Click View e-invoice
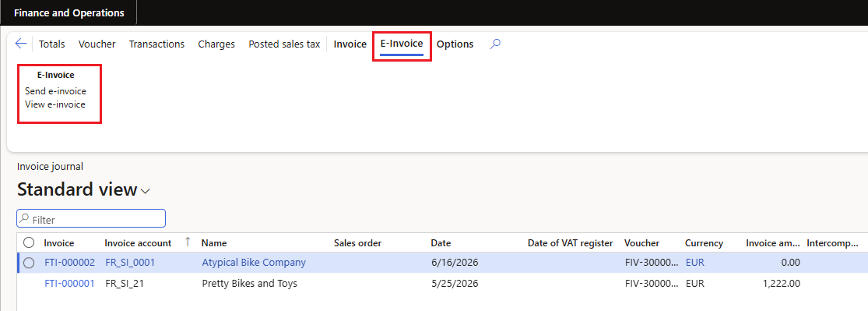This screenshot has width=868, height=311. [x=54, y=104]
